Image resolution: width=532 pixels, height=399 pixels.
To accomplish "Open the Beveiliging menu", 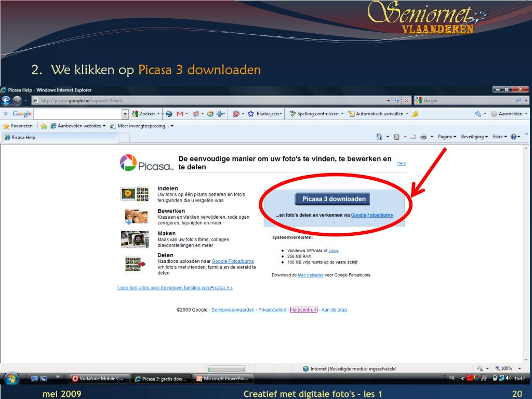I will click(x=474, y=137).
